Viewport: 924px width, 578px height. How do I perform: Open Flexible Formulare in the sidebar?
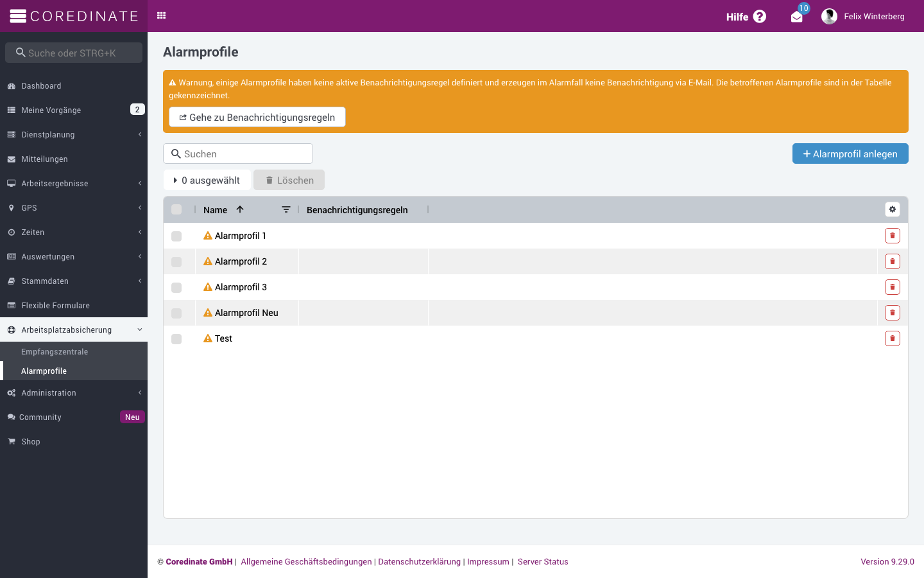[x=74, y=305]
